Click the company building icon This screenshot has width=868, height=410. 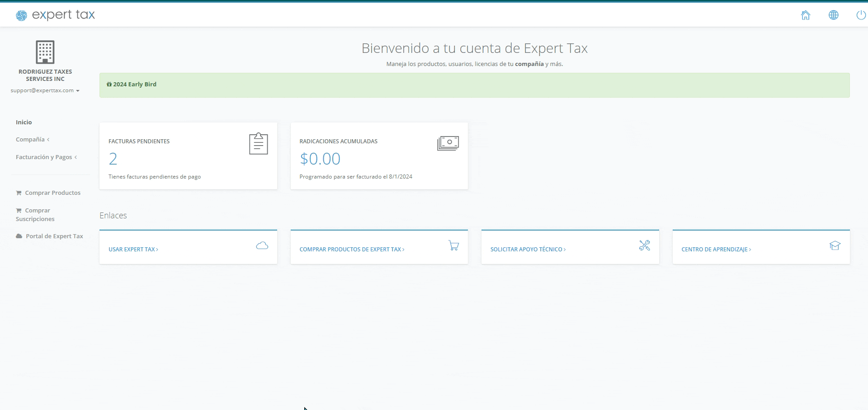click(45, 52)
